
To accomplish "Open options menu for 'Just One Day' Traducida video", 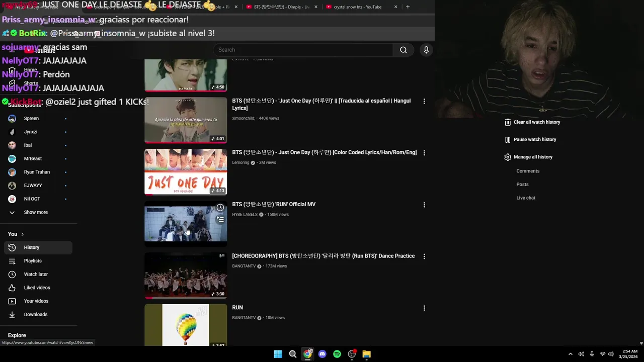I will point(424,101).
